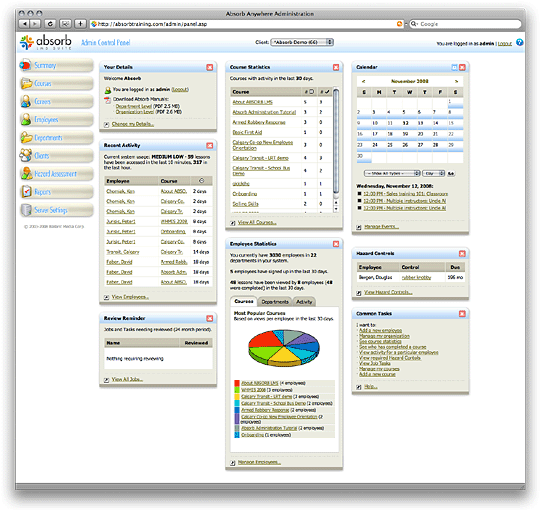Open the View Employees link
Image resolution: width=540 pixels, height=511 pixels.
(130, 297)
